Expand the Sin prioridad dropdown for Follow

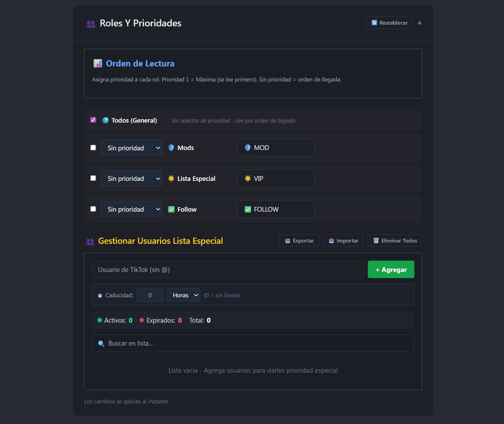pos(131,209)
